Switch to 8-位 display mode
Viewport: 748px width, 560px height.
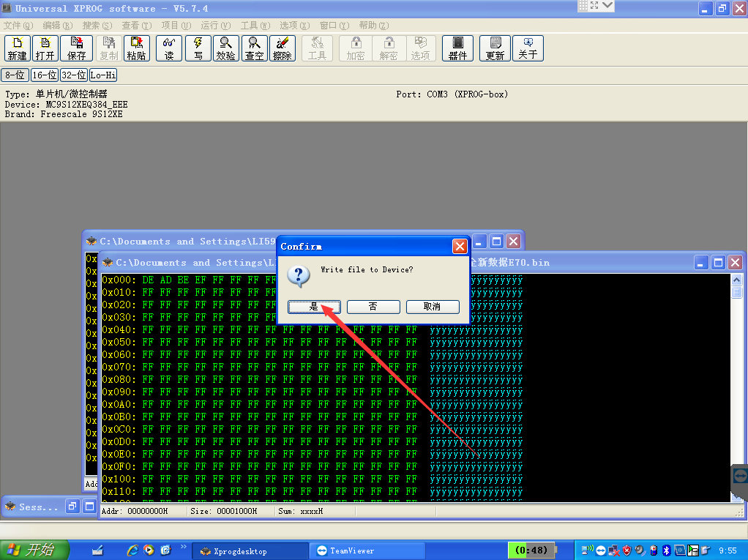tap(15, 75)
